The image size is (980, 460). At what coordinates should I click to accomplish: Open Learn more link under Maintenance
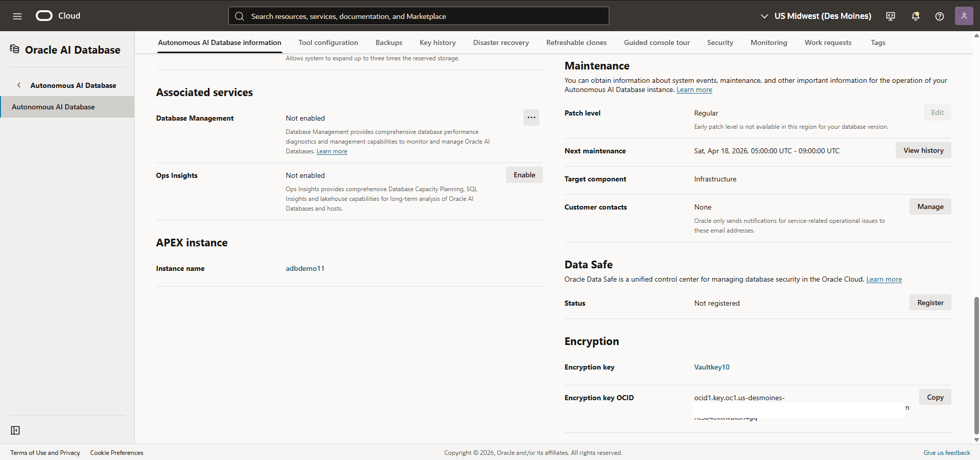[694, 89]
